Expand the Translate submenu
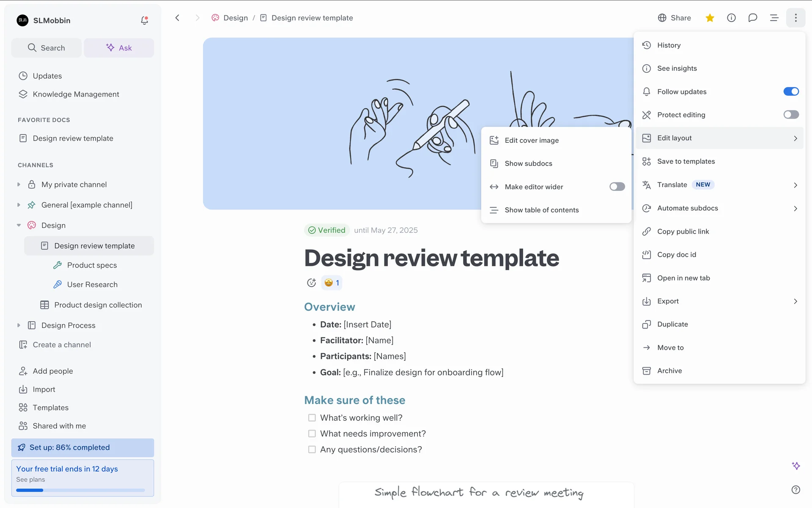 795,185
